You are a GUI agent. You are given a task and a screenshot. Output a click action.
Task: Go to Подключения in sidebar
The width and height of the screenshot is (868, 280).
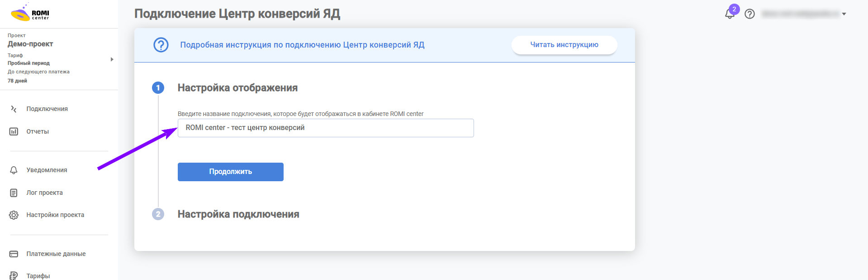click(x=47, y=109)
